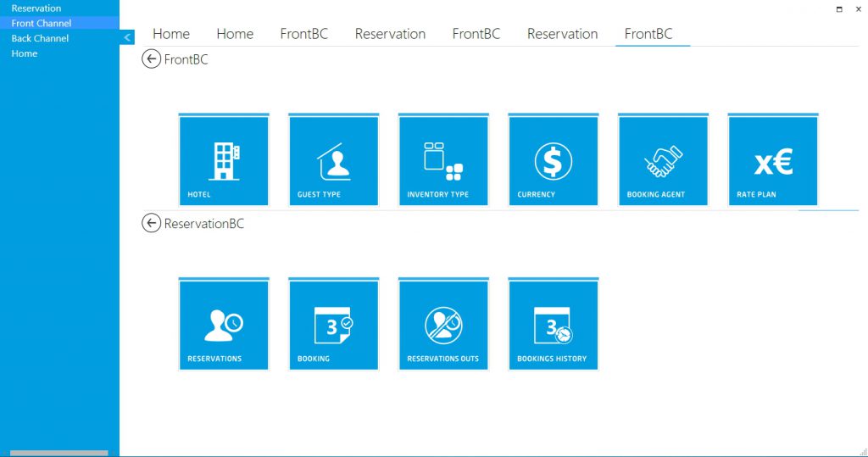The height and width of the screenshot is (457, 868).
Task: Click the back arrow beside ReservationBC heading
Action: tap(151, 223)
